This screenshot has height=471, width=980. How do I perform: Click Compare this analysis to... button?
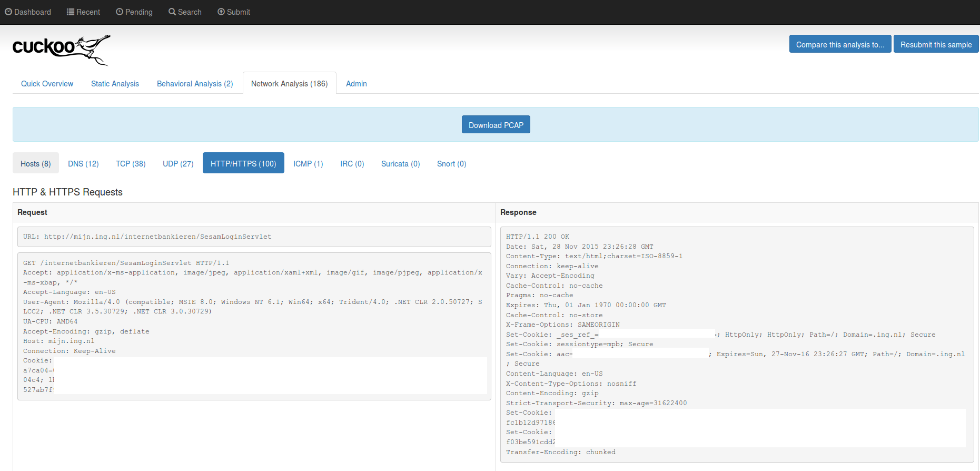coord(840,44)
